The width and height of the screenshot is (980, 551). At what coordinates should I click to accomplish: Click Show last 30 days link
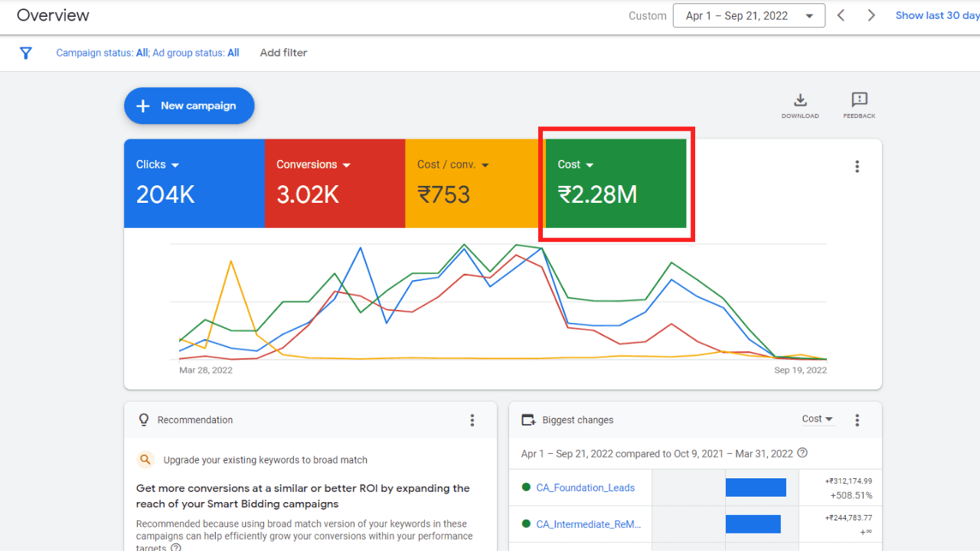point(938,15)
